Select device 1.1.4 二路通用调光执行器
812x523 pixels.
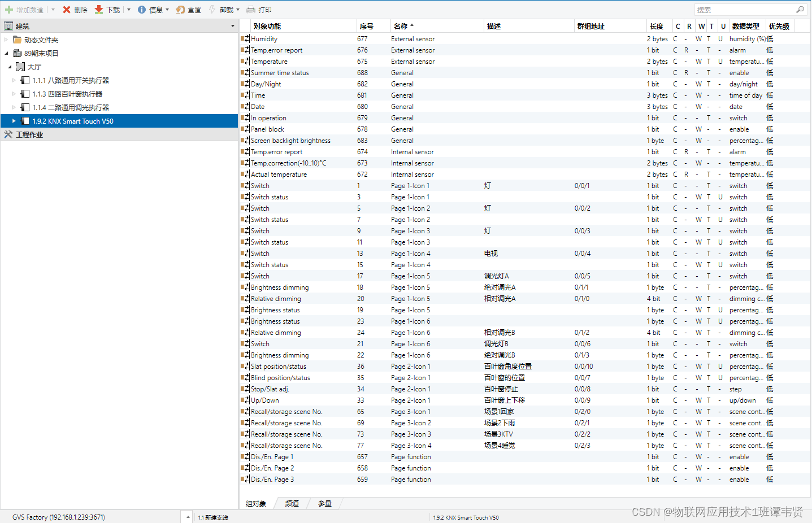71,107
